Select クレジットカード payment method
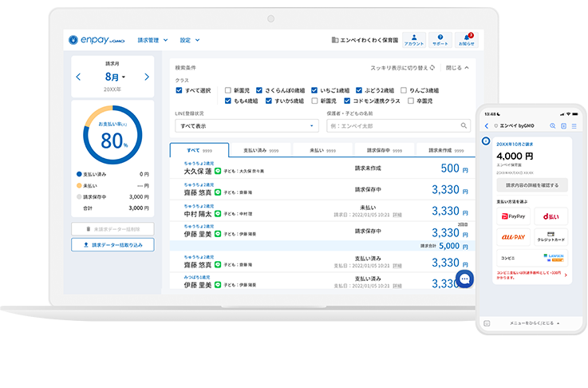 (551, 237)
